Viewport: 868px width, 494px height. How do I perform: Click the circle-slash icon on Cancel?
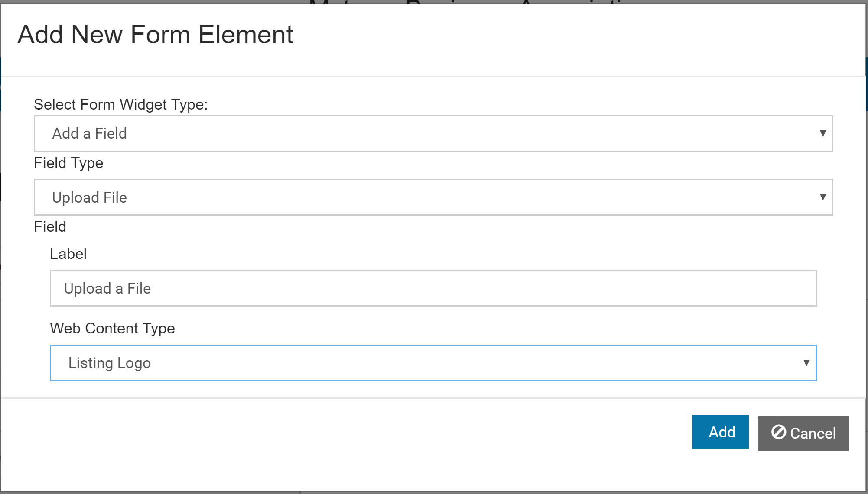(x=778, y=432)
